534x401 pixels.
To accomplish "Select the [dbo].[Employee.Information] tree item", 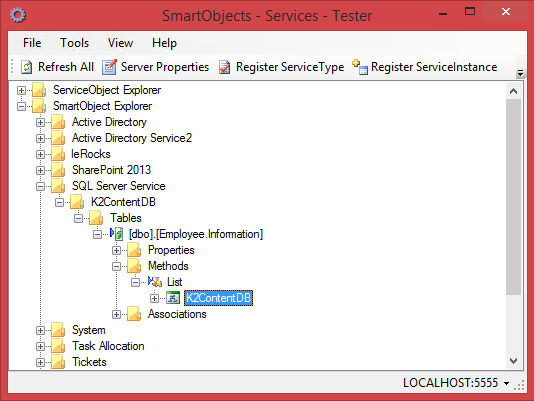I will click(x=196, y=234).
